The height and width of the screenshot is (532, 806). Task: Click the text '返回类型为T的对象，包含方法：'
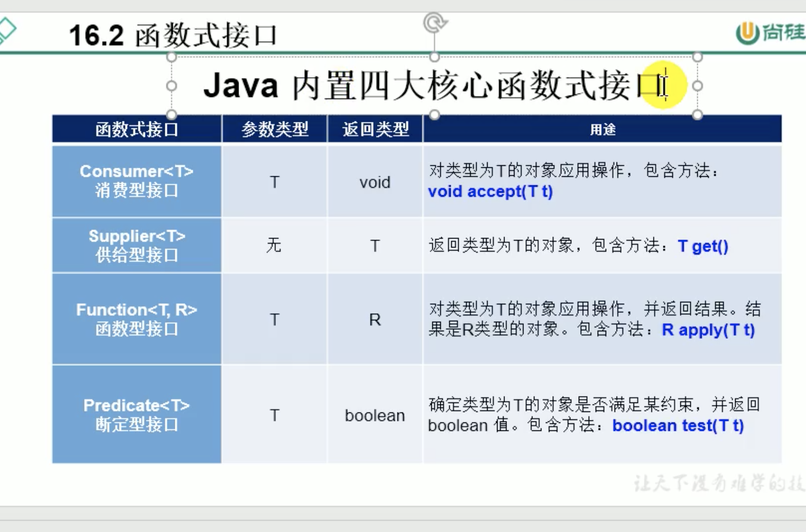549,246
